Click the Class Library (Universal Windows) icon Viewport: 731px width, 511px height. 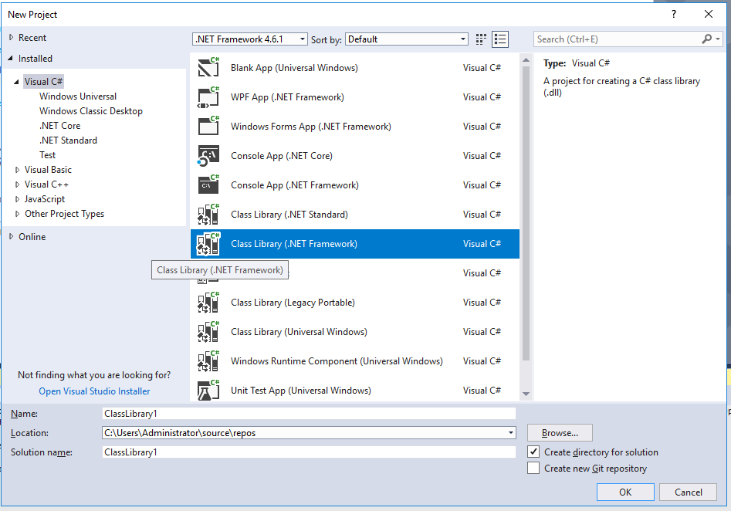[208, 331]
